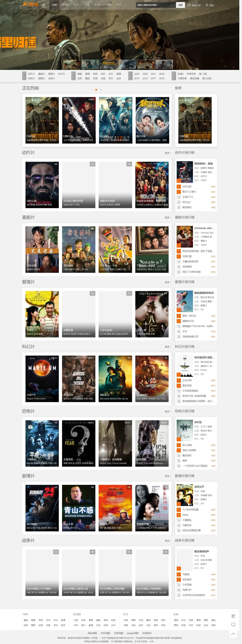Select the third banner carousel thumbnail
Screen dimensions: 242x644
109,64
